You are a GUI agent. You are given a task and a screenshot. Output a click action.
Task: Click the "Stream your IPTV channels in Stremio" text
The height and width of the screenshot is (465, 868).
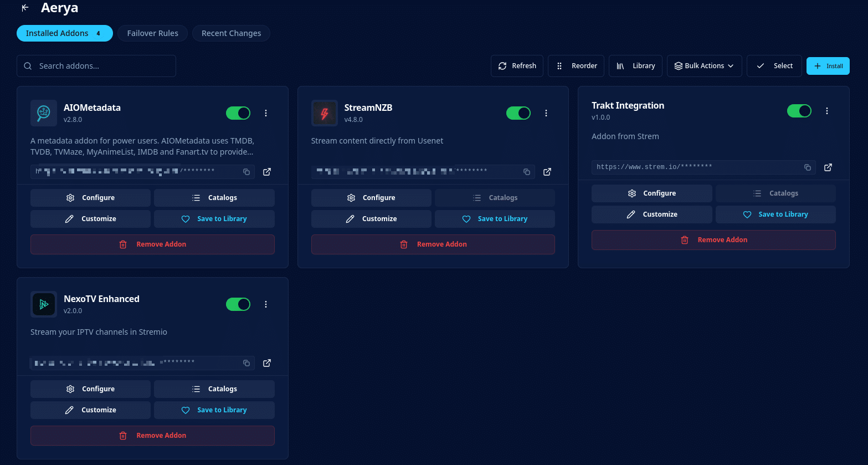(99, 332)
